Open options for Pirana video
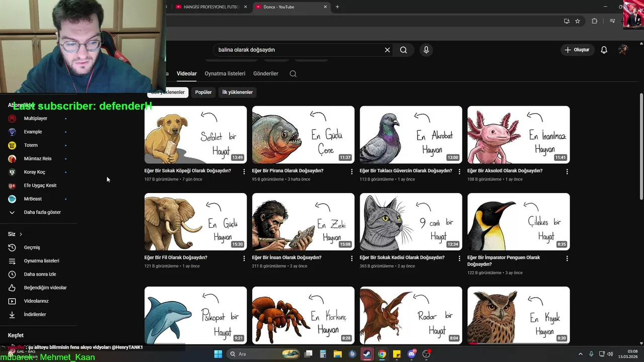 (x=352, y=171)
